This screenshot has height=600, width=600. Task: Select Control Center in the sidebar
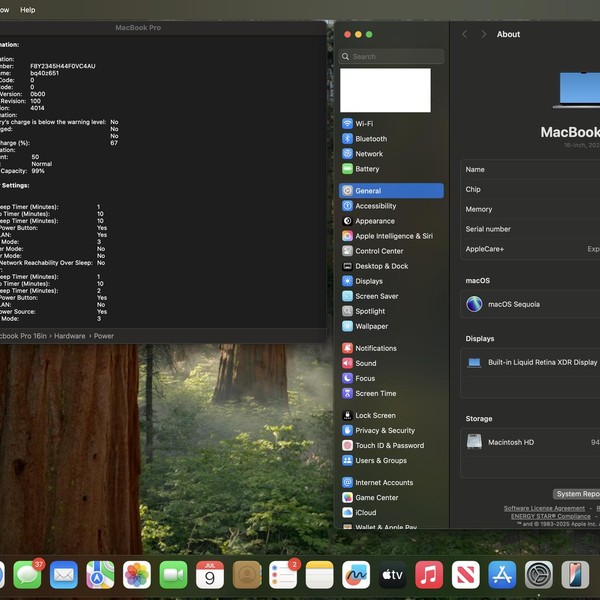point(379,251)
